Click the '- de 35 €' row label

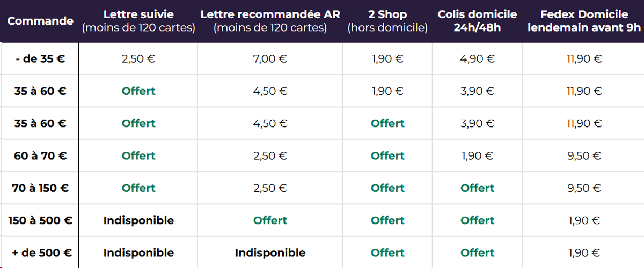point(40,59)
